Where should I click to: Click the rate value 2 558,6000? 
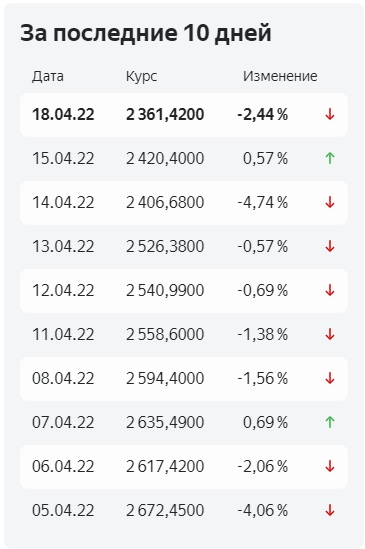coord(165,335)
